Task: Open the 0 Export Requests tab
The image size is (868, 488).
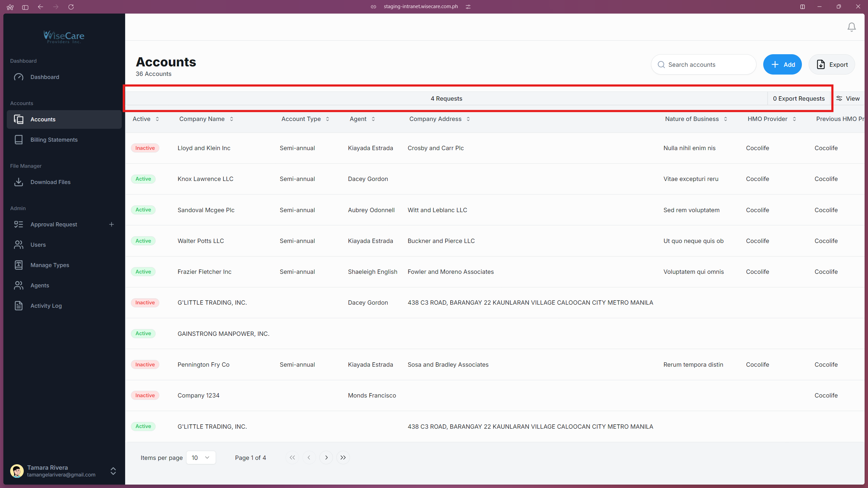Action: [x=798, y=99]
